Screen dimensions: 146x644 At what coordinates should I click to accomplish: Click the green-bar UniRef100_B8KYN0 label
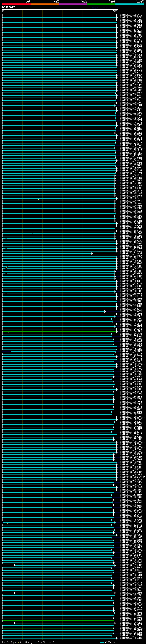click(131, 490)
